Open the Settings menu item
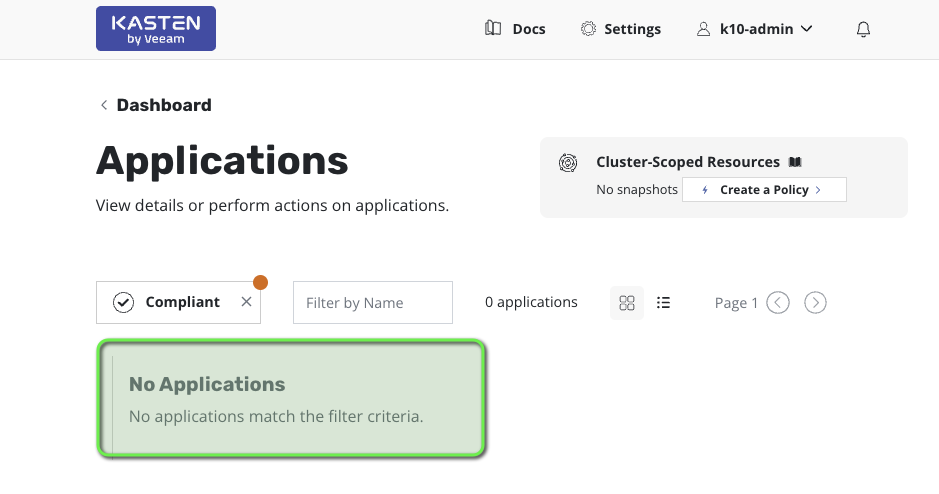Image resolution: width=939 pixels, height=494 pixels. coord(632,29)
